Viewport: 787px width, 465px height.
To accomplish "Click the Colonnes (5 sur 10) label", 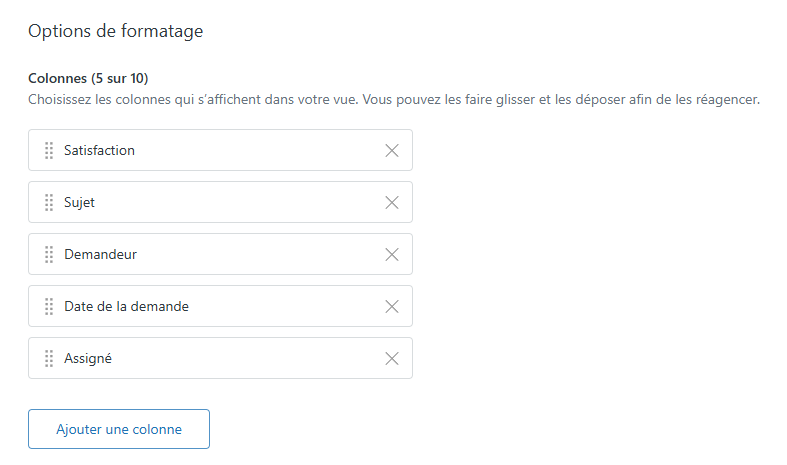I will (88, 78).
